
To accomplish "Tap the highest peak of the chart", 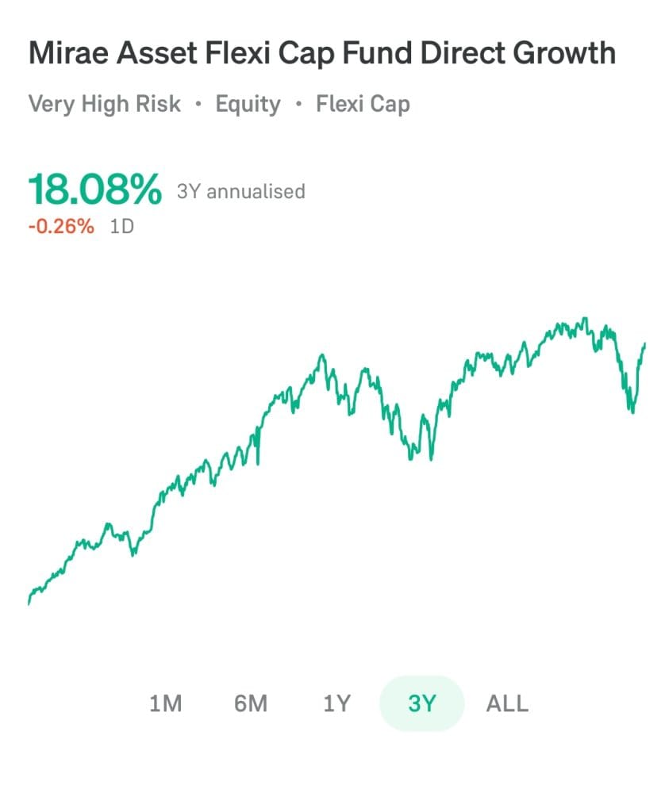I will 585,319.
